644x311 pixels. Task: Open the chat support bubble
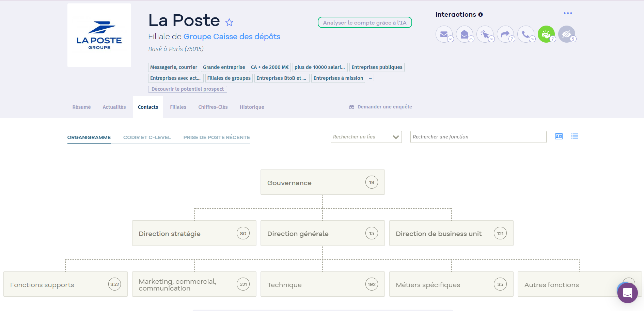click(627, 293)
